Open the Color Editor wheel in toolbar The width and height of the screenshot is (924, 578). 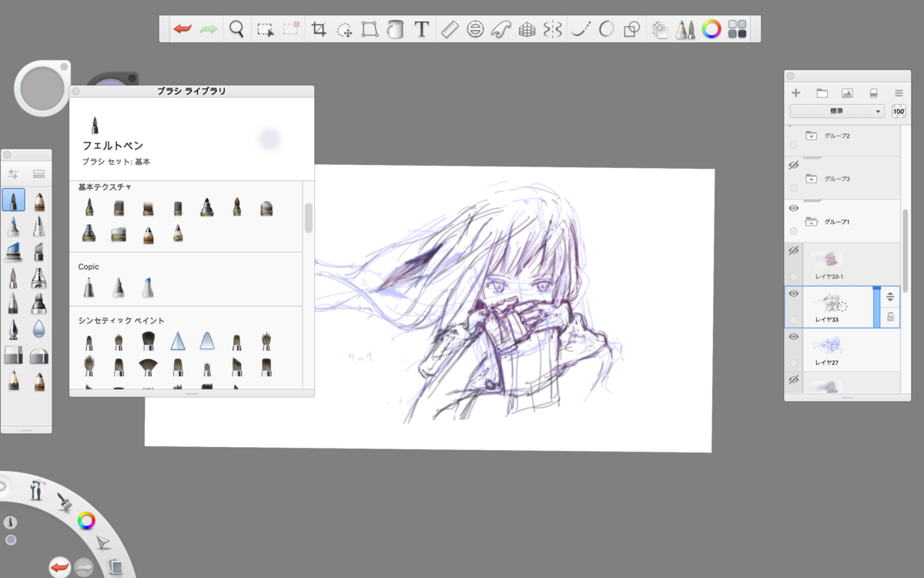coord(711,29)
